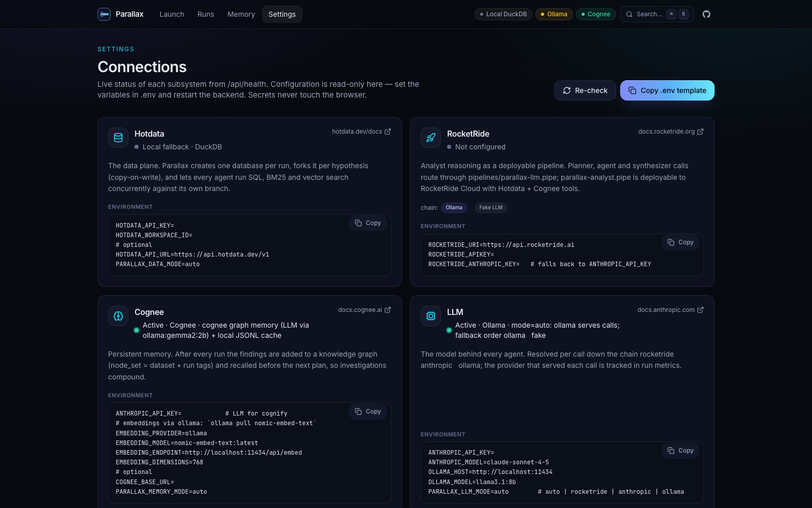The image size is (812, 508).
Task: Click the LLM chip icon
Action: (x=431, y=316)
